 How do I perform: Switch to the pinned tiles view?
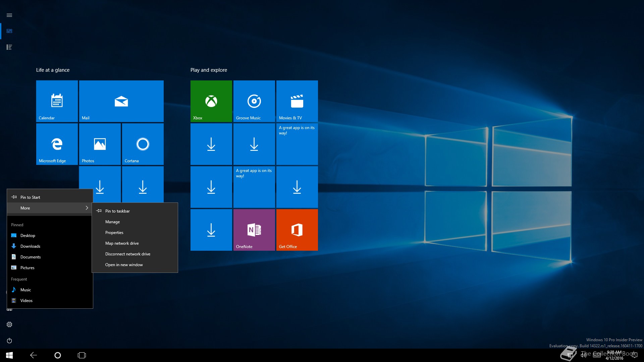pyautogui.click(x=9, y=31)
